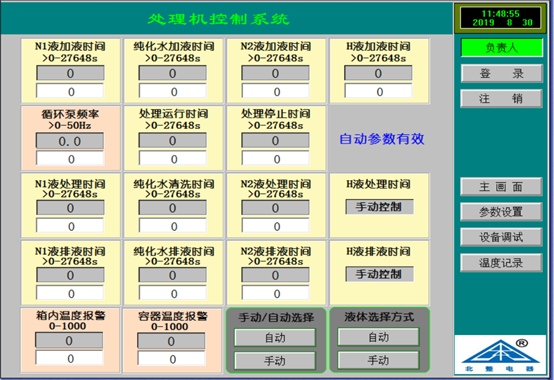Go to the 参数设置 page
Image resolution: width=554 pixels, height=380 pixels.
(x=501, y=212)
